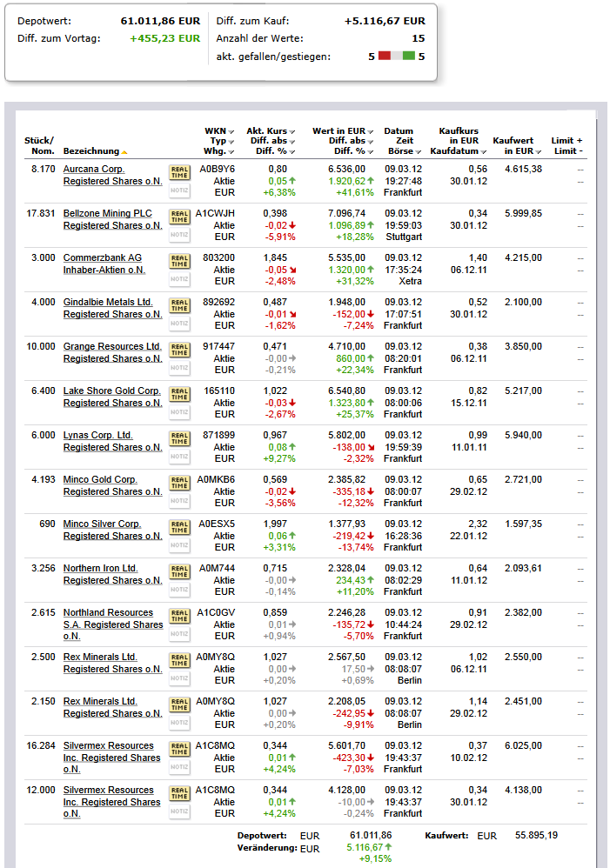Viewport: 610px width, 868px height.
Task: Sort by Diff. abs under Akt. Kurs
Action: pos(272,141)
